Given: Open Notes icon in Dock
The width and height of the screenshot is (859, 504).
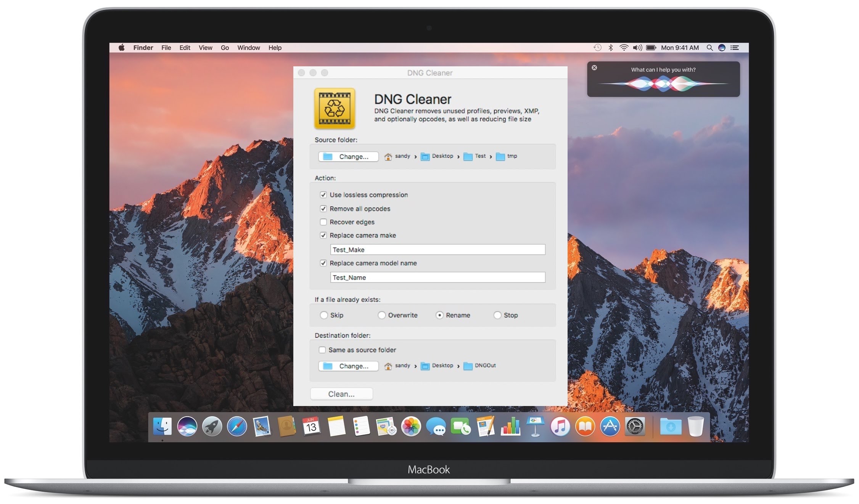Looking at the screenshot, I should (336, 426).
